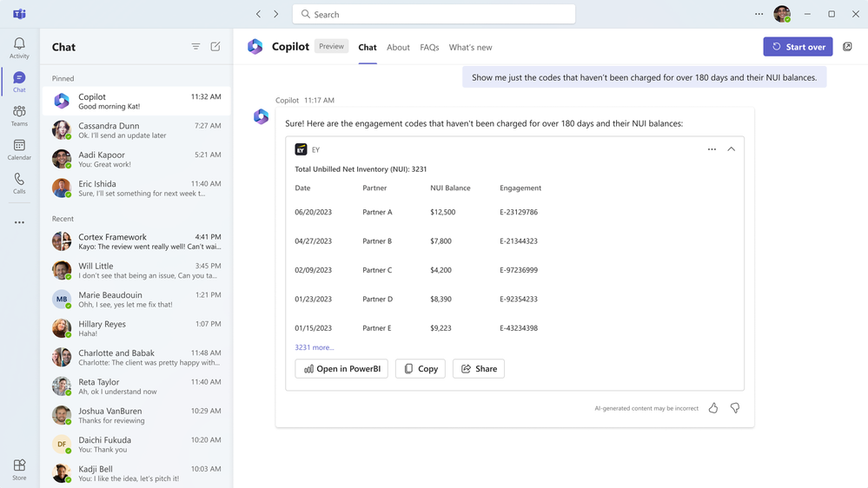The width and height of the screenshot is (868, 488).
Task: Give thumbs up to Copilot response
Action: 713,408
